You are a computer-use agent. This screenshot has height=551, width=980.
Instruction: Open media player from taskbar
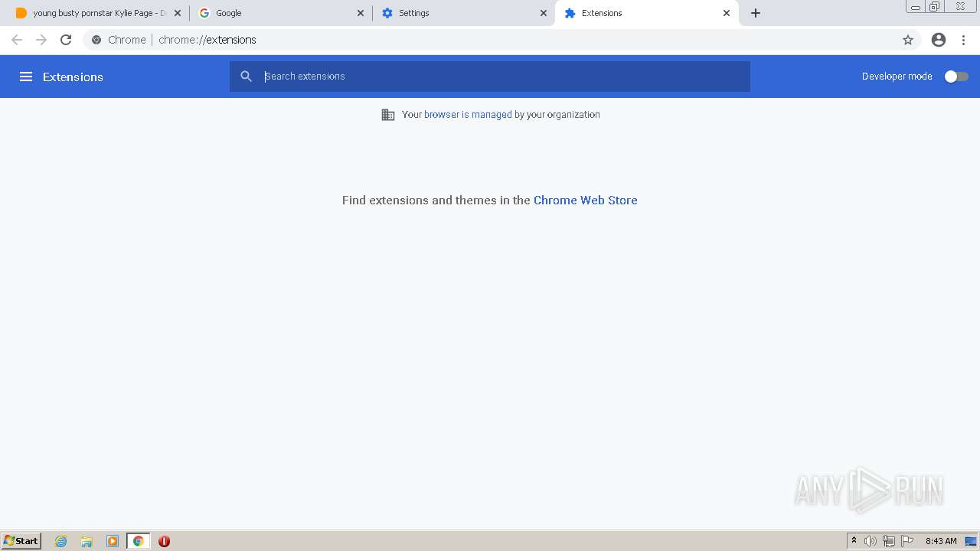(113, 541)
